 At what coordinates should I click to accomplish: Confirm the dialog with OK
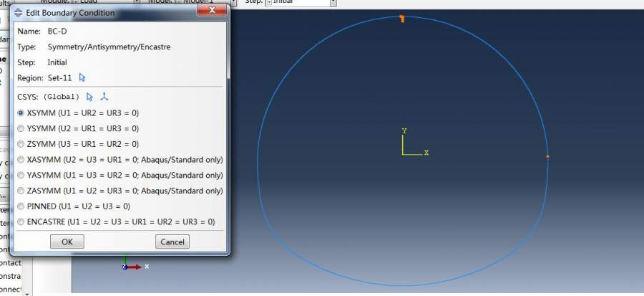[67, 242]
